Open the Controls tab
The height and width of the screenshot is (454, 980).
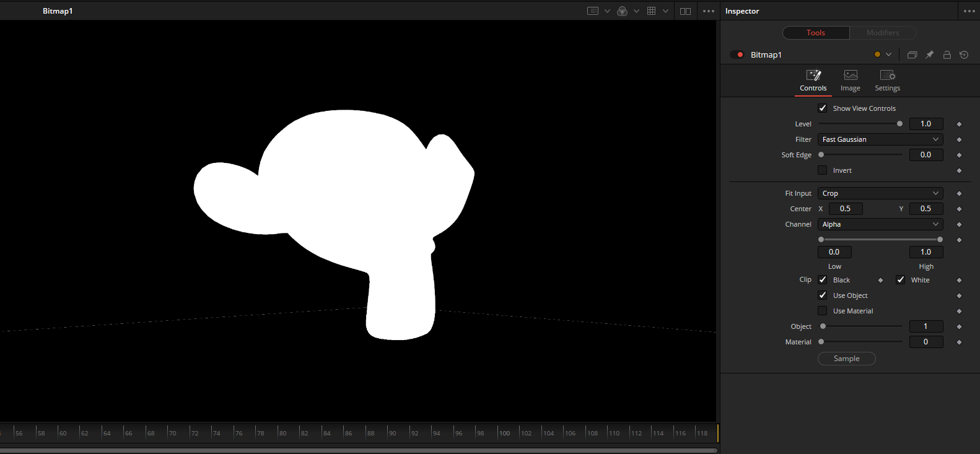(x=813, y=81)
